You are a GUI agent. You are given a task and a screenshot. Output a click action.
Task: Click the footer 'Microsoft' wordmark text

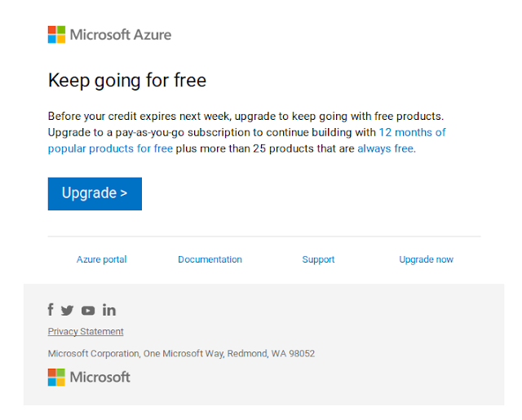pyautogui.click(x=100, y=377)
